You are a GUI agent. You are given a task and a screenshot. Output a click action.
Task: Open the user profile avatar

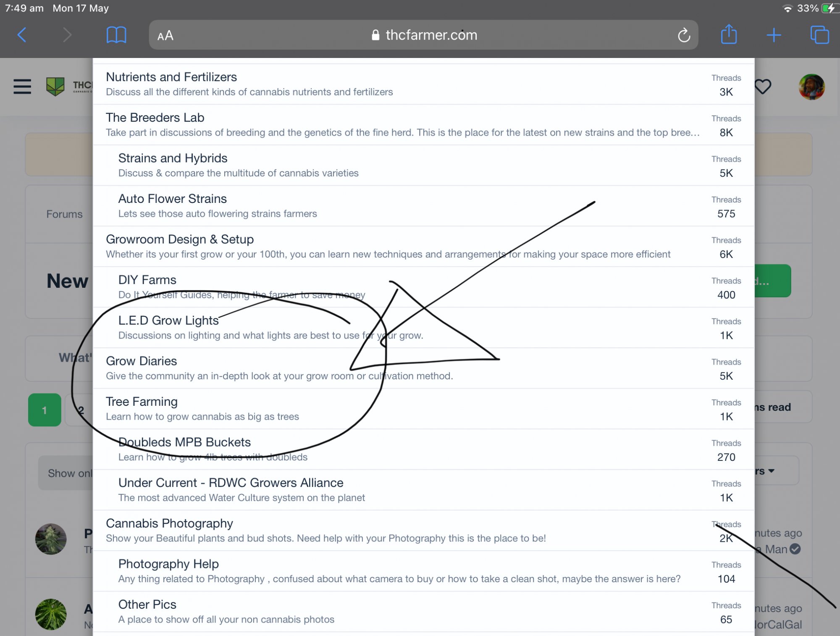(811, 87)
